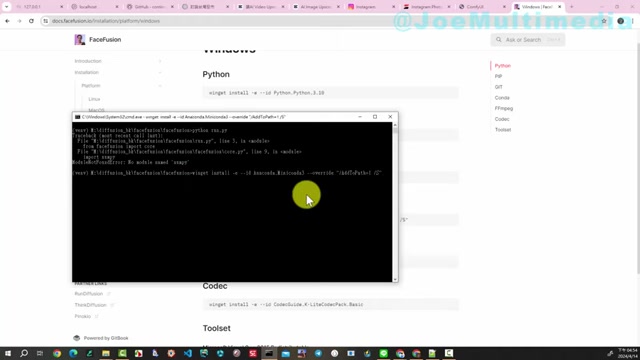Open Task View on the taskbar
The width and height of the screenshot is (640, 360).
pos(40,353)
